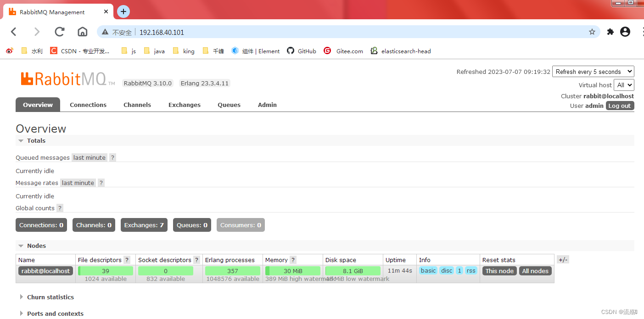
Task: Open the elasticsearch-head bookmark
Action: (401, 51)
